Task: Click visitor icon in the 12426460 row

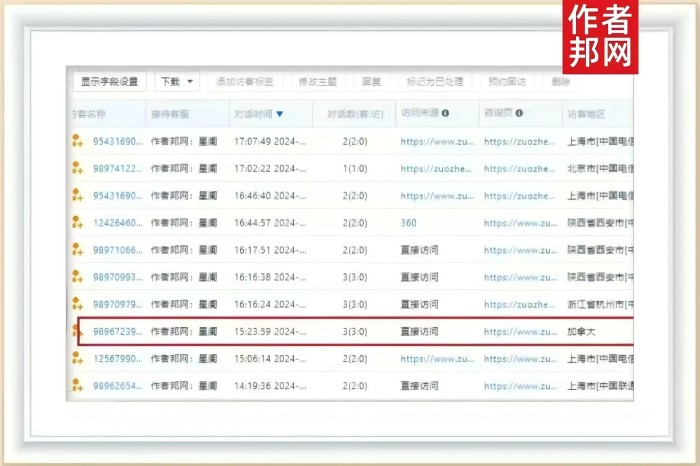Action: click(x=77, y=223)
